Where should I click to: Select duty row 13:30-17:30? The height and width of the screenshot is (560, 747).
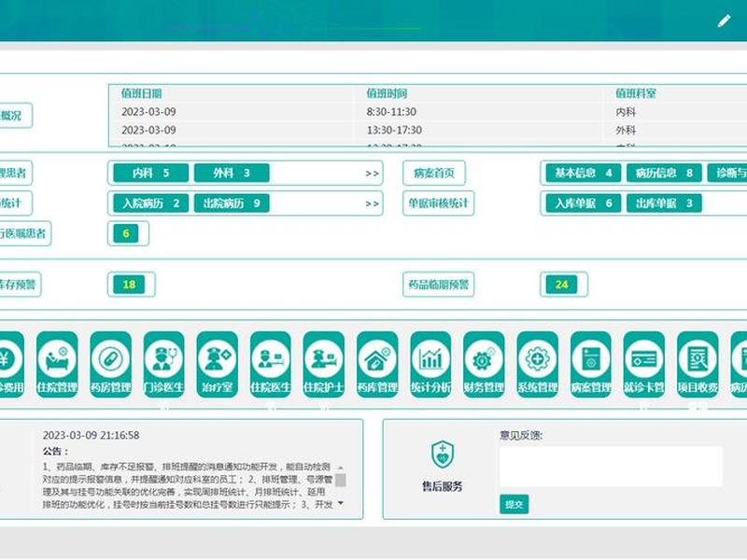pyautogui.click(x=394, y=130)
